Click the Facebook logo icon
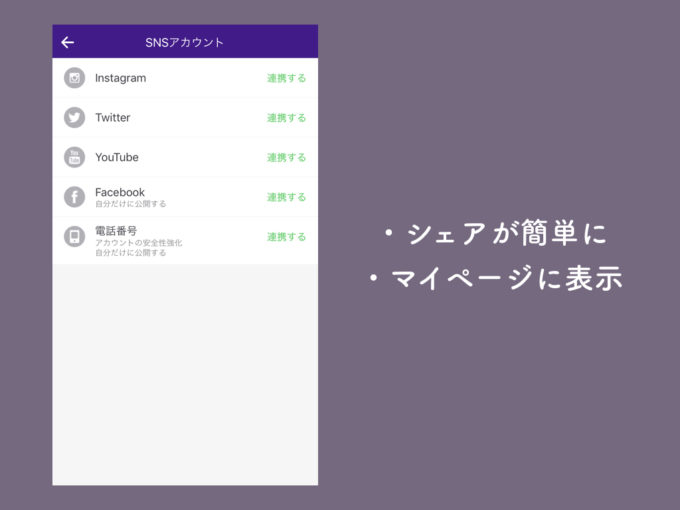680x510 pixels. click(x=75, y=197)
